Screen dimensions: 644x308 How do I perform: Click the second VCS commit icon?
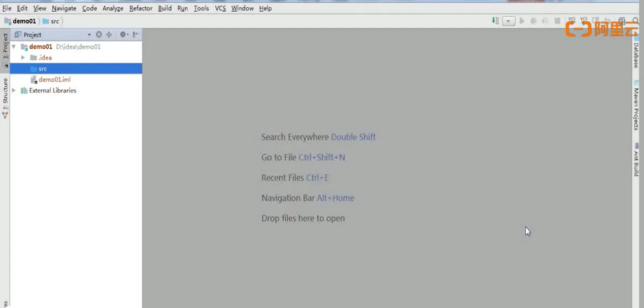pyautogui.click(x=584, y=20)
